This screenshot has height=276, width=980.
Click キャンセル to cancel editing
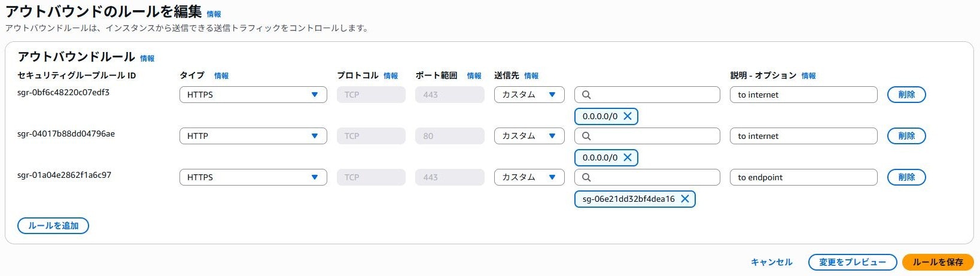point(771,262)
